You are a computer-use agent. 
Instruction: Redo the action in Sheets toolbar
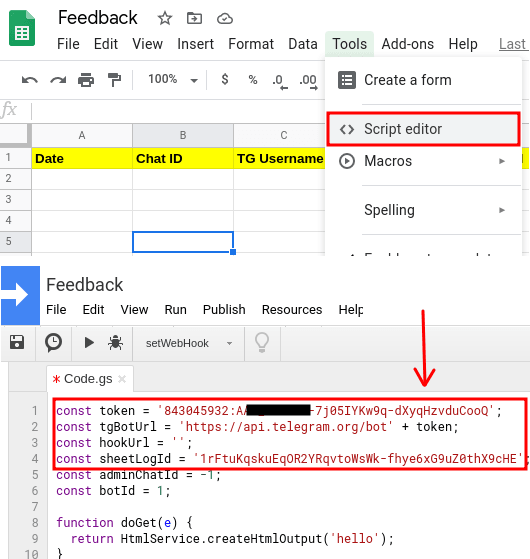(58, 80)
